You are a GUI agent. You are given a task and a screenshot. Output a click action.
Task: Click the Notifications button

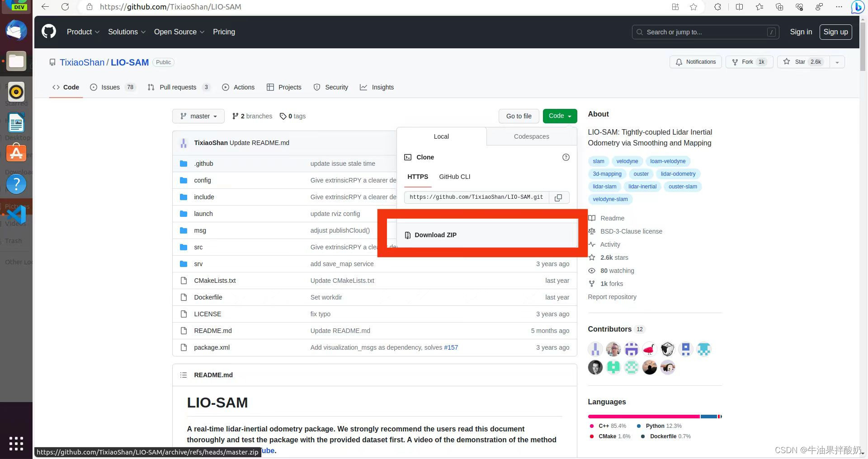695,62
